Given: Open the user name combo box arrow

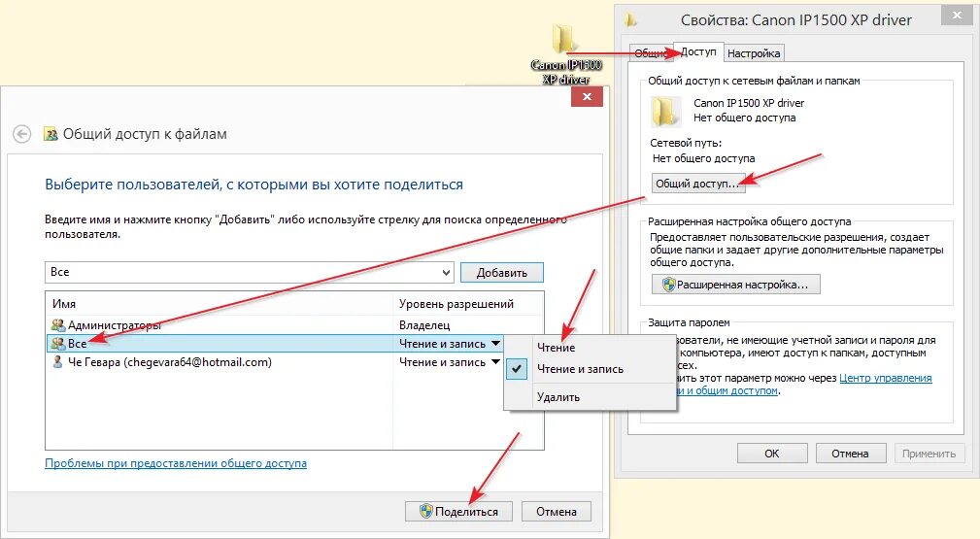Looking at the screenshot, I should coord(446,273).
